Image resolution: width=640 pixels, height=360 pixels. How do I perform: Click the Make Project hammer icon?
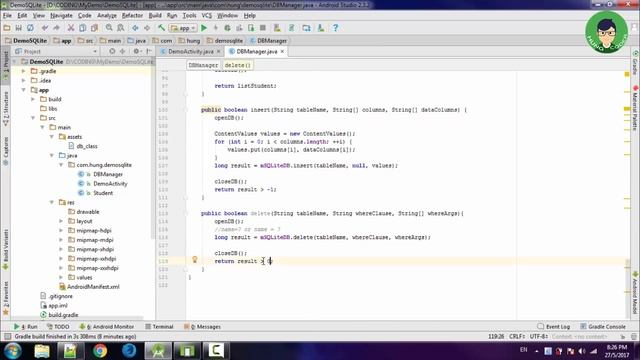tap(162, 28)
